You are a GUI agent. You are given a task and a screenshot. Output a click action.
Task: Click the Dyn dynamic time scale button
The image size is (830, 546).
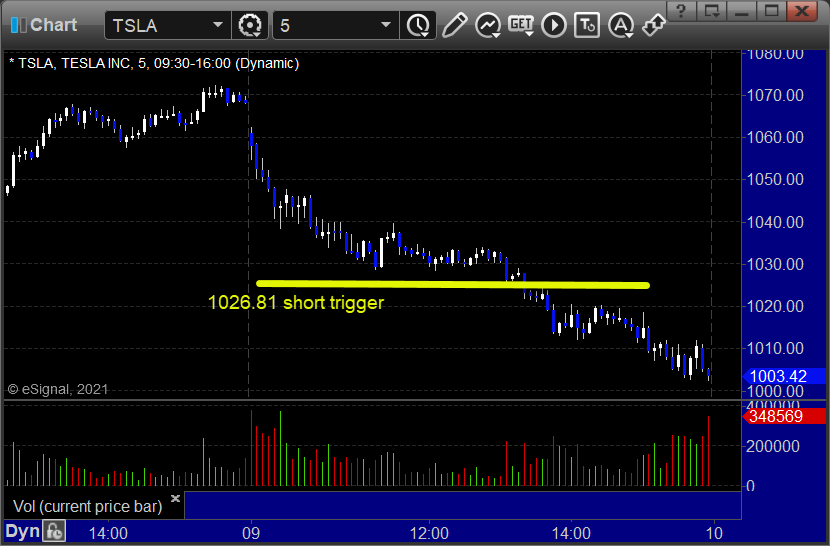coord(22,531)
